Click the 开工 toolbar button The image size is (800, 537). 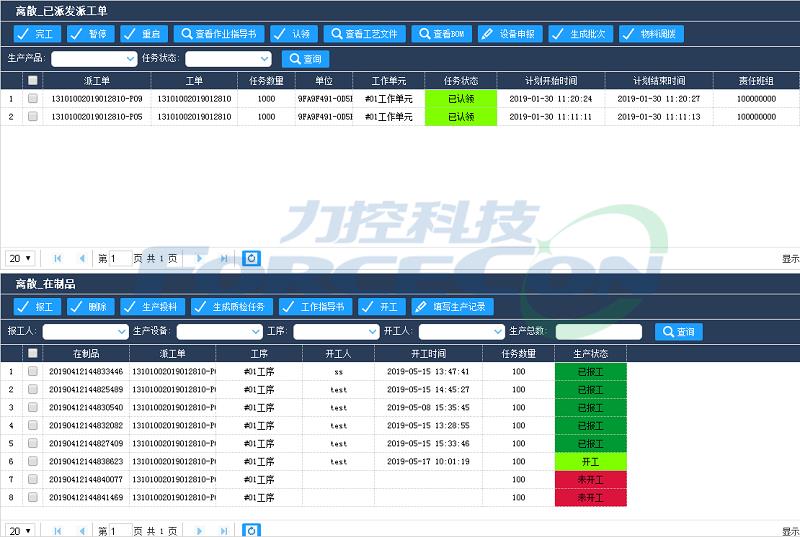coord(382,306)
